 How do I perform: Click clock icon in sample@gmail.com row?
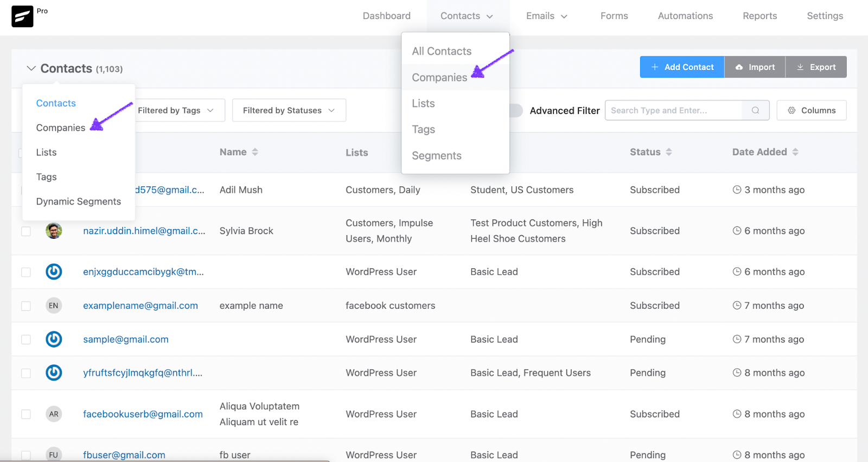click(x=737, y=339)
